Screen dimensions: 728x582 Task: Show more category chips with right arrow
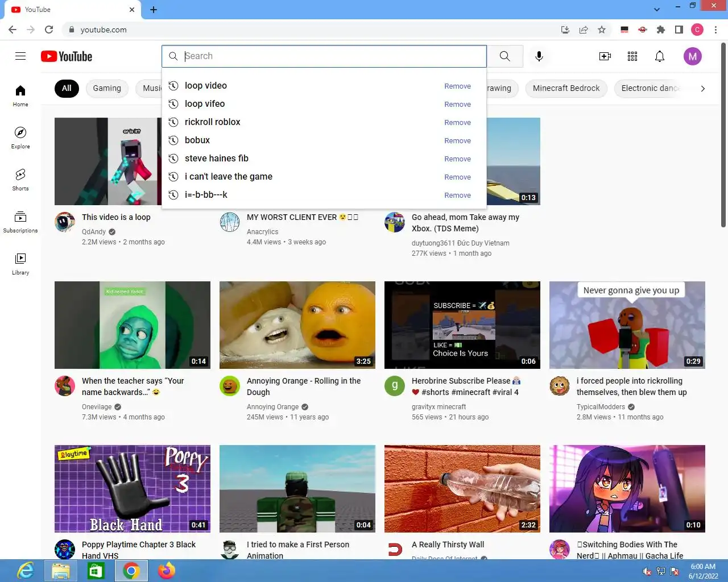pos(703,88)
